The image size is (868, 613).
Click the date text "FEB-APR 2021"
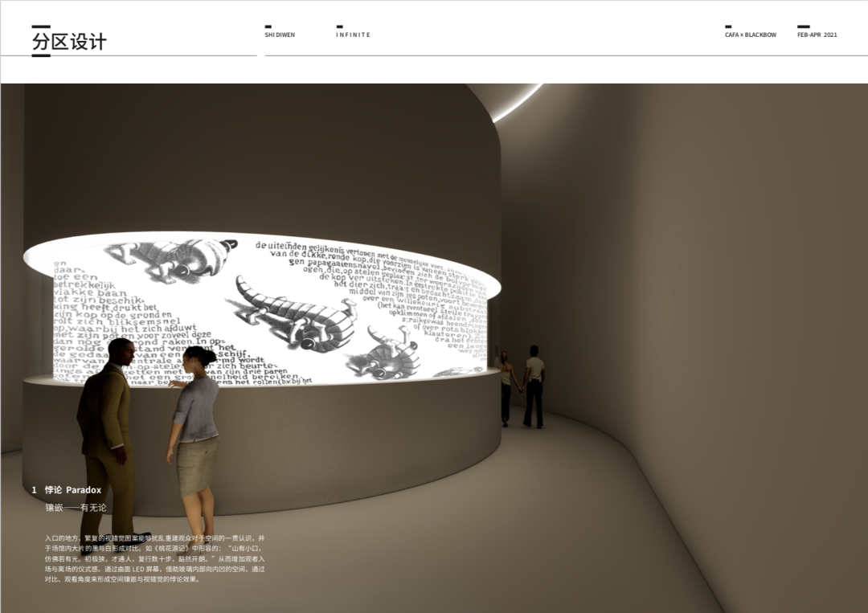(x=817, y=35)
